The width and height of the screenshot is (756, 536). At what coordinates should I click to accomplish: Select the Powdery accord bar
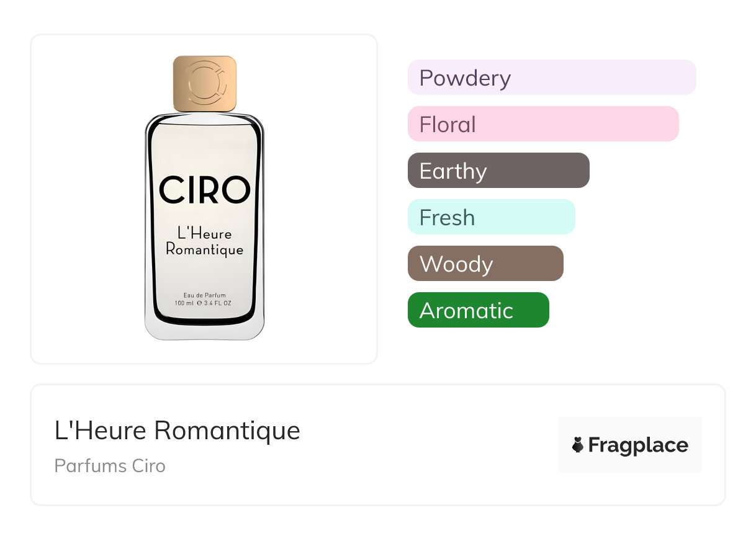[551, 78]
